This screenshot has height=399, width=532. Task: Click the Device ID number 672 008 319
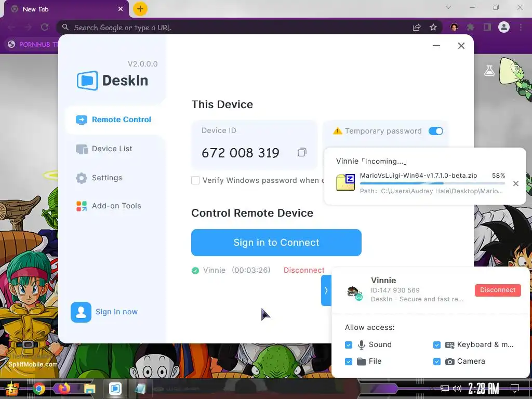coord(240,153)
